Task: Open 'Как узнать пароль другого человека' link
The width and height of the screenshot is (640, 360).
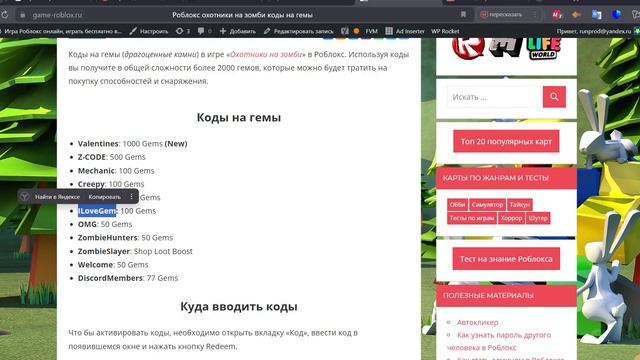Action: 499,341
